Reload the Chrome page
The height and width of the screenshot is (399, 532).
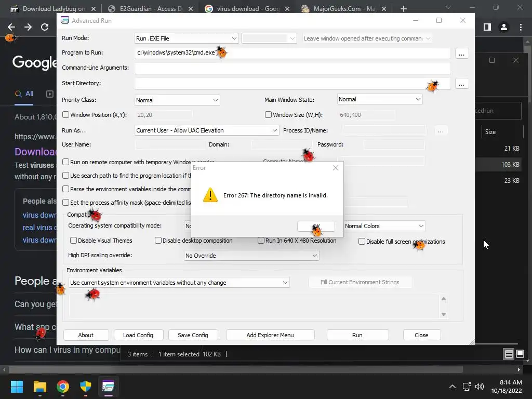pyautogui.click(x=45, y=27)
